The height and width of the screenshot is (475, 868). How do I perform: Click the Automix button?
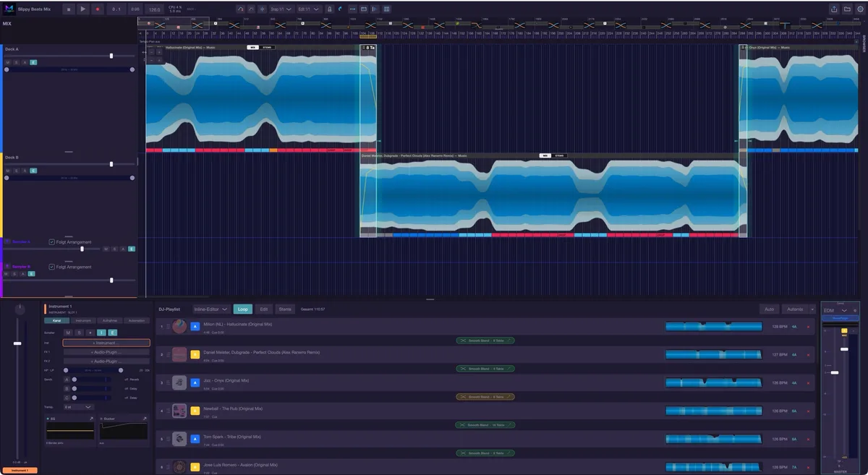tap(795, 309)
